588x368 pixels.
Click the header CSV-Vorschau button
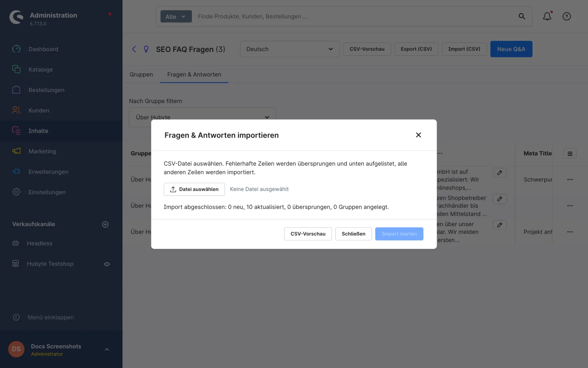point(367,49)
